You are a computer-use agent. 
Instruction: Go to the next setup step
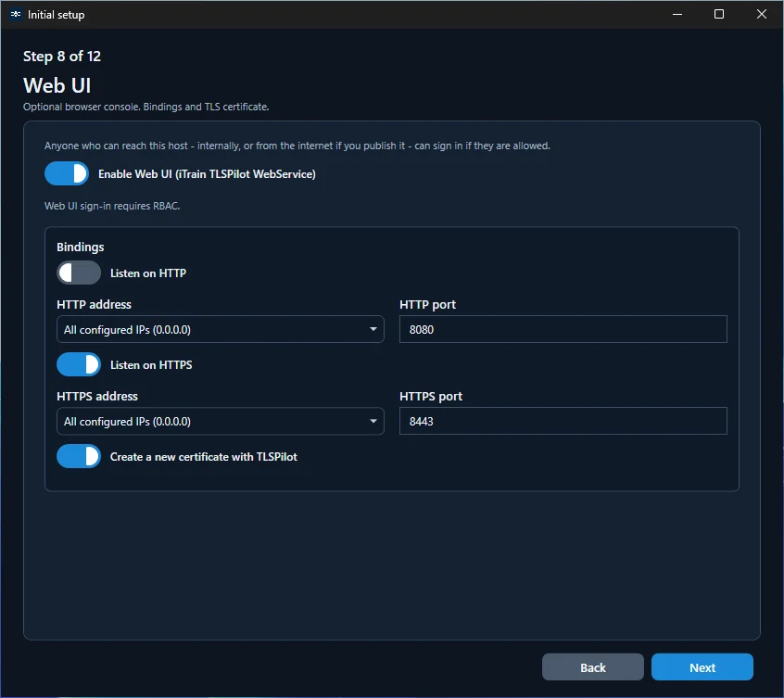point(702,667)
